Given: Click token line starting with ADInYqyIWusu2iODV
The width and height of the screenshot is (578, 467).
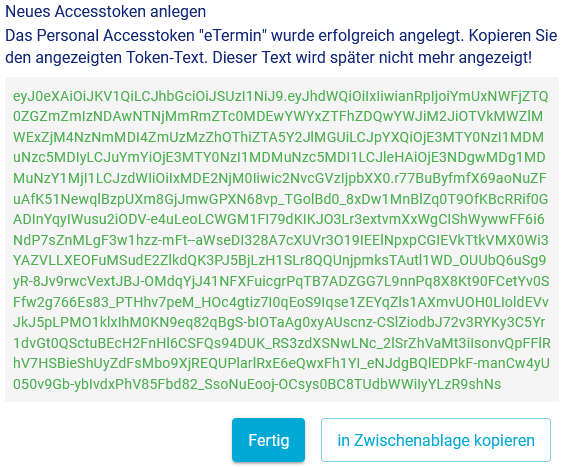Looking at the screenshot, I should click(x=279, y=220).
